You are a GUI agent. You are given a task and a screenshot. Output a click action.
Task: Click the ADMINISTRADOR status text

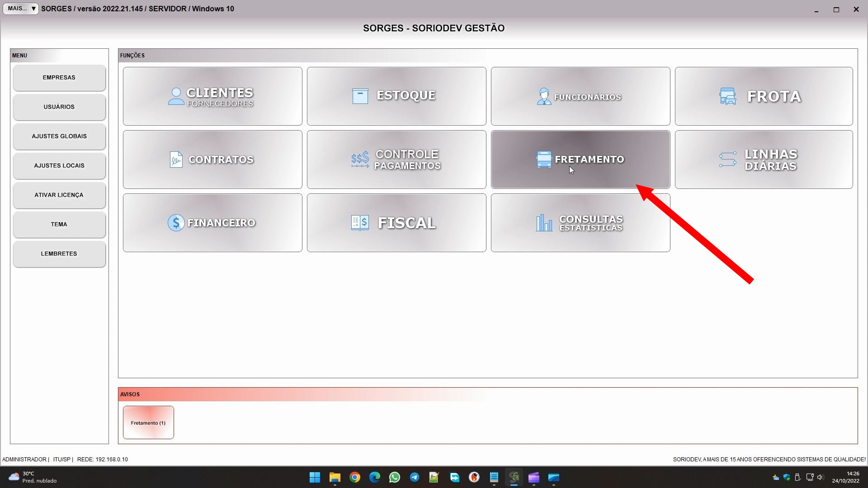(24, 459)
